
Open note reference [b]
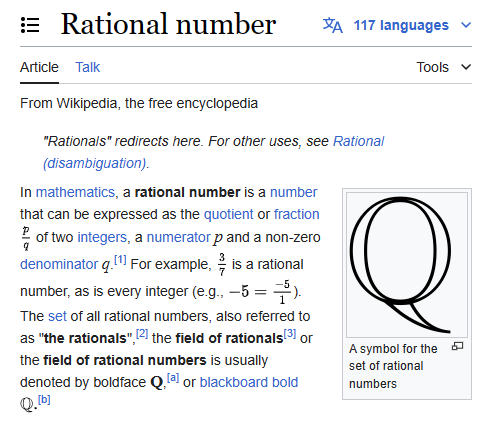coord(44,400)
